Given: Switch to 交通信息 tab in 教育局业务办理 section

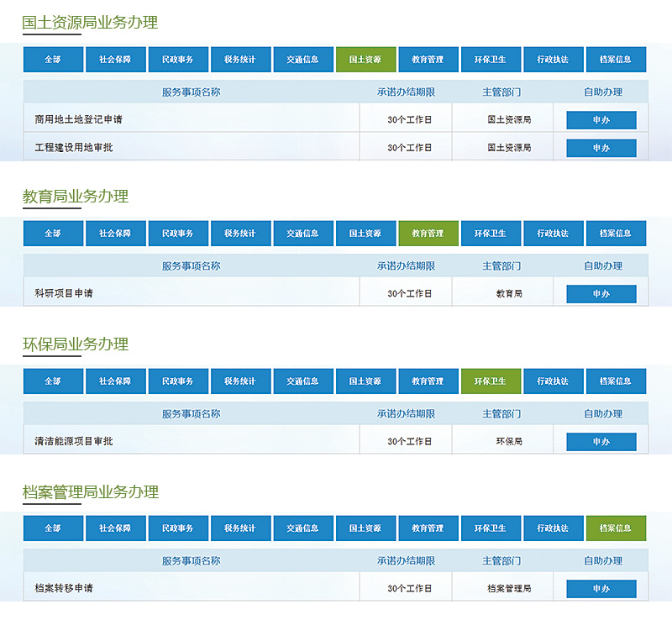Looking at the screenshot, I should (303, 234).
